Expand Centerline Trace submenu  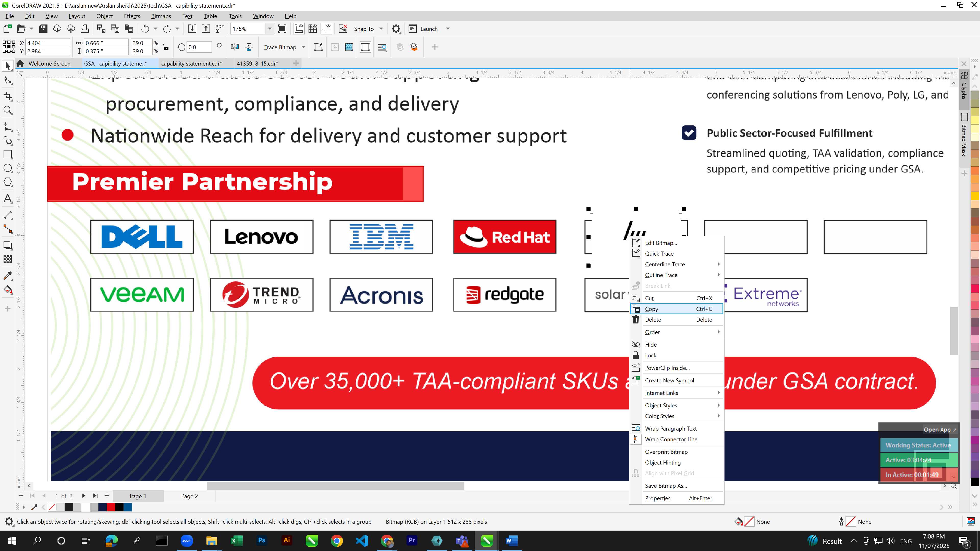coord(676,264)
